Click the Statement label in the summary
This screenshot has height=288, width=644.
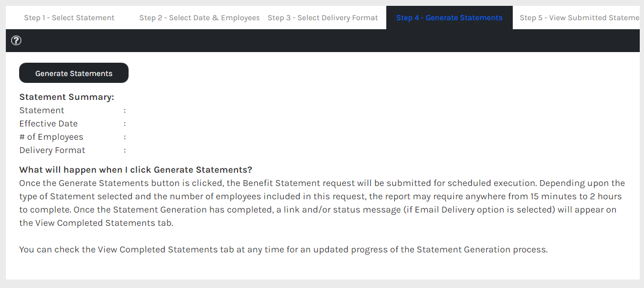pos(42,111)
